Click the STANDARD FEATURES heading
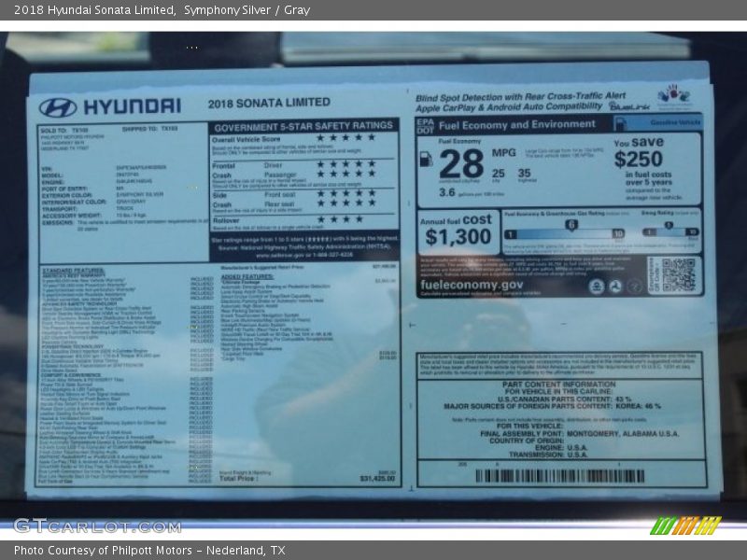The width and height of the screenshot is (747, 560). (x=74, y=271)
